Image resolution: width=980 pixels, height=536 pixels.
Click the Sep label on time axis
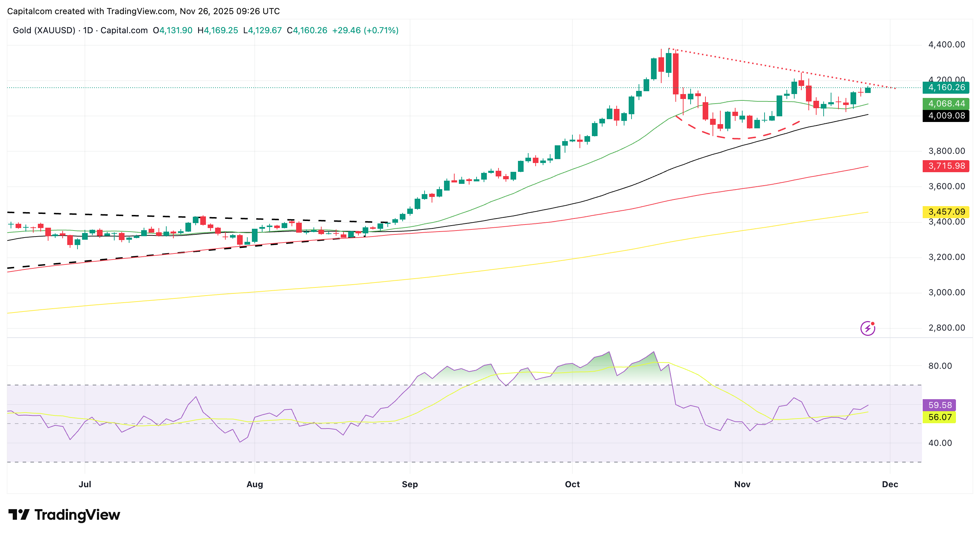410,484
